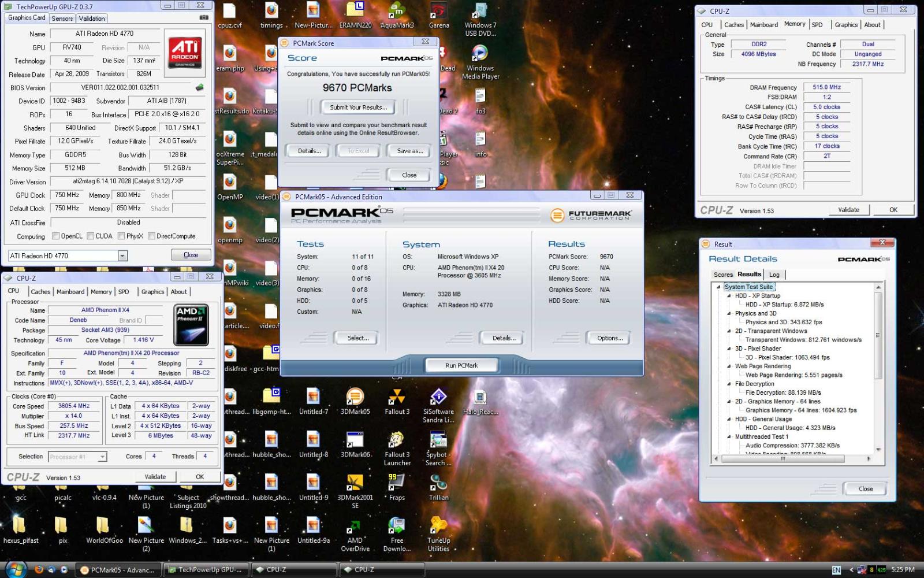Open the Halo_Reach desktop file
The width and height of the screenshot is (924, 578).
(x=480, y=402)
